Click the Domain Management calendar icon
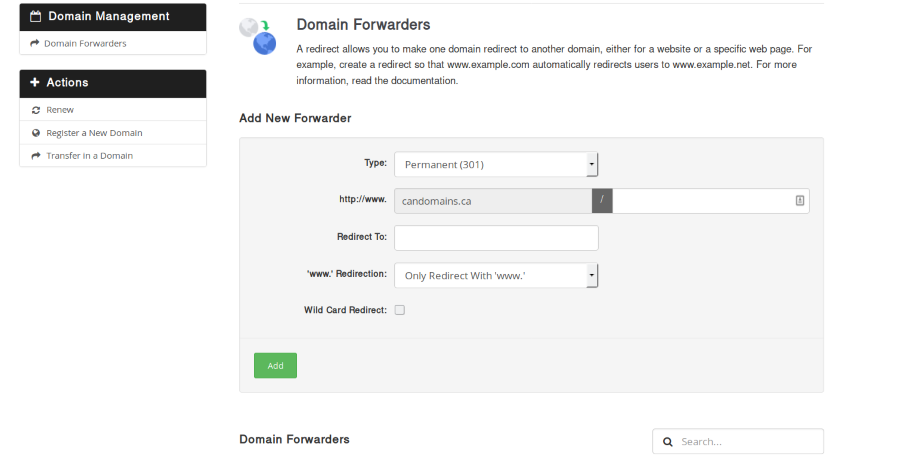900x459 pixels. pyautogui.click(x=35, y=17)
